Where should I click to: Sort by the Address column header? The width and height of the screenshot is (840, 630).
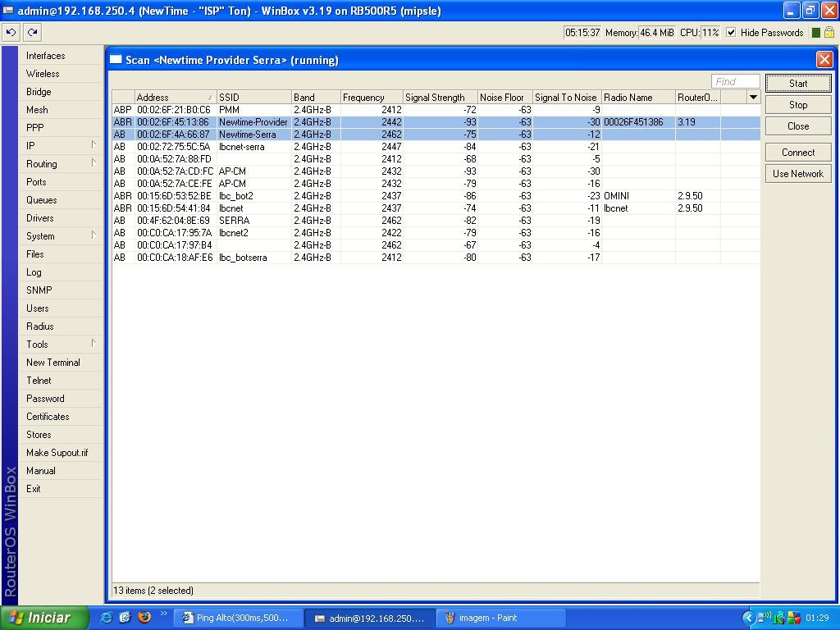176,97
